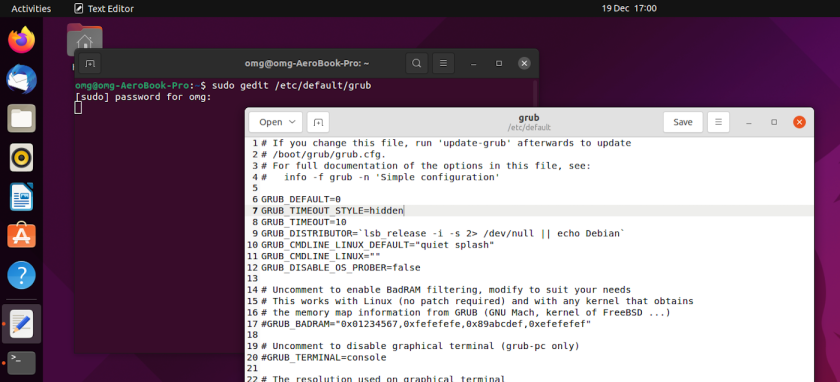Click 'the memory map information' comment line

466,312
